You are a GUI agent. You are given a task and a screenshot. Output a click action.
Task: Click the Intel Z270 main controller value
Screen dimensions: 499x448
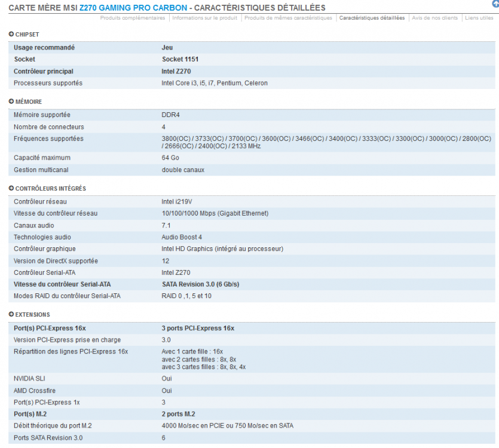[176, 71]
